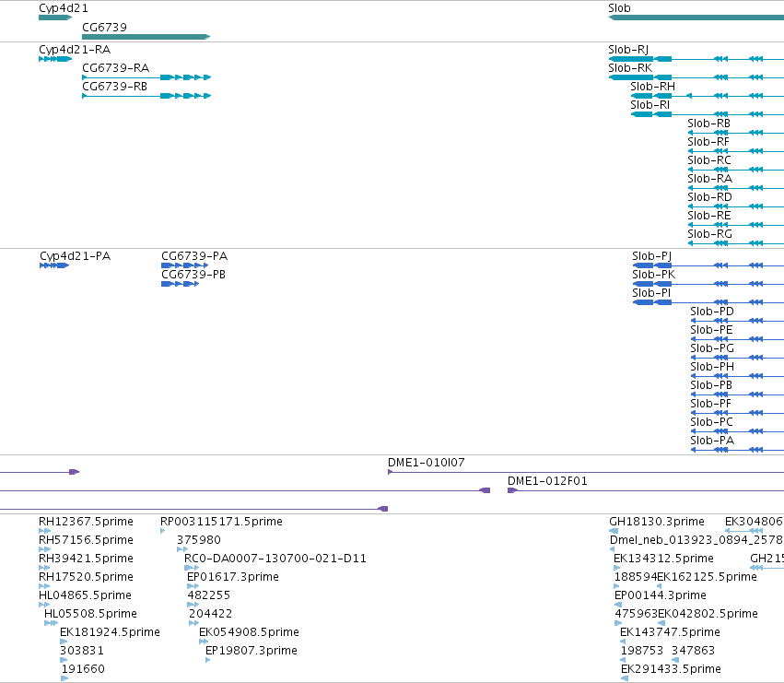The image size is (784, 683).
Task: Select the Slob gene label
Action: click(619, 8)
